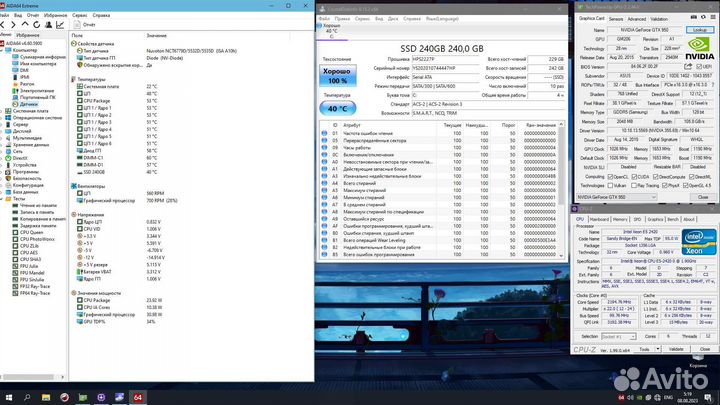Expand Дисплей tree node
720x405 pixels.
coord(1,131)
